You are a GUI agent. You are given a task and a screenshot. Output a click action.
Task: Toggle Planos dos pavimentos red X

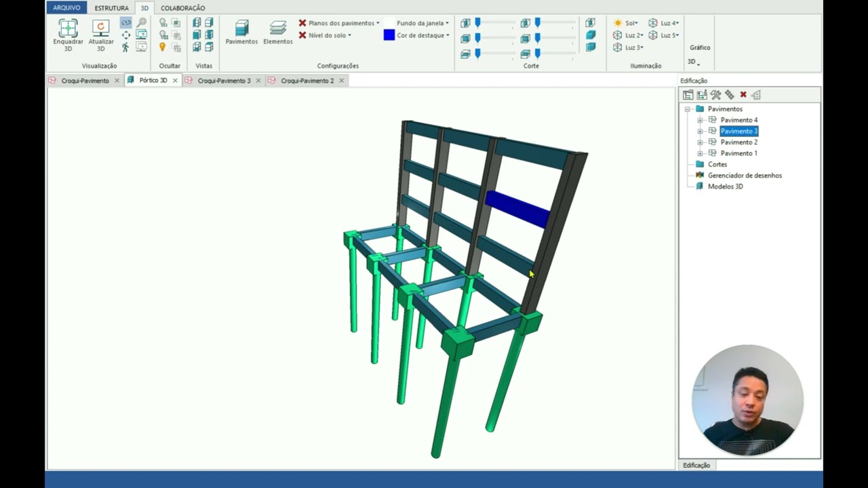(x=302, y=23)
